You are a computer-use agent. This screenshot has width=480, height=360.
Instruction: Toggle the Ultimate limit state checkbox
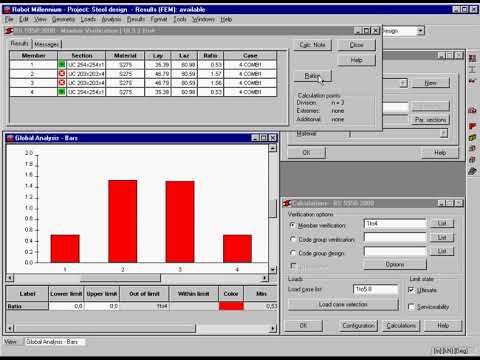tap(411, 290)
